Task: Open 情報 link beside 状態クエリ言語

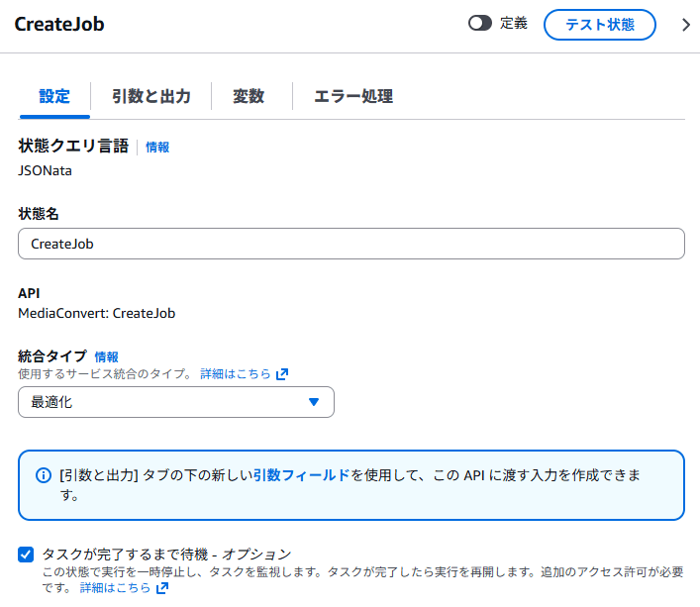Action: click(157, 147)
